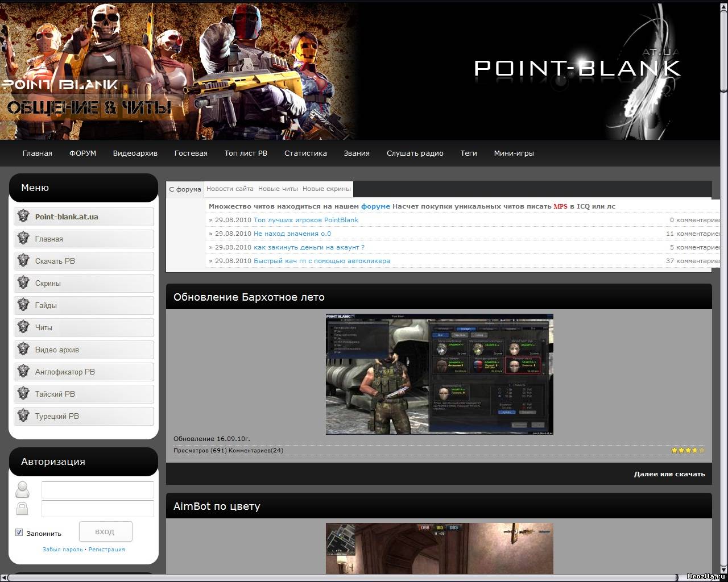Click the Регистрация link
728x582 pixels.
(x=106, y=550)
